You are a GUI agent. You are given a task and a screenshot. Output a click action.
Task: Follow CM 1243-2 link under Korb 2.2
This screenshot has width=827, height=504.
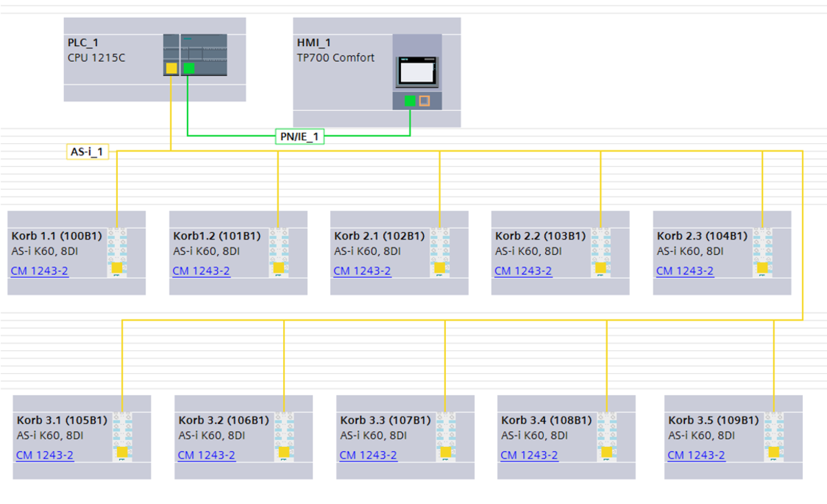click(523, 271)
